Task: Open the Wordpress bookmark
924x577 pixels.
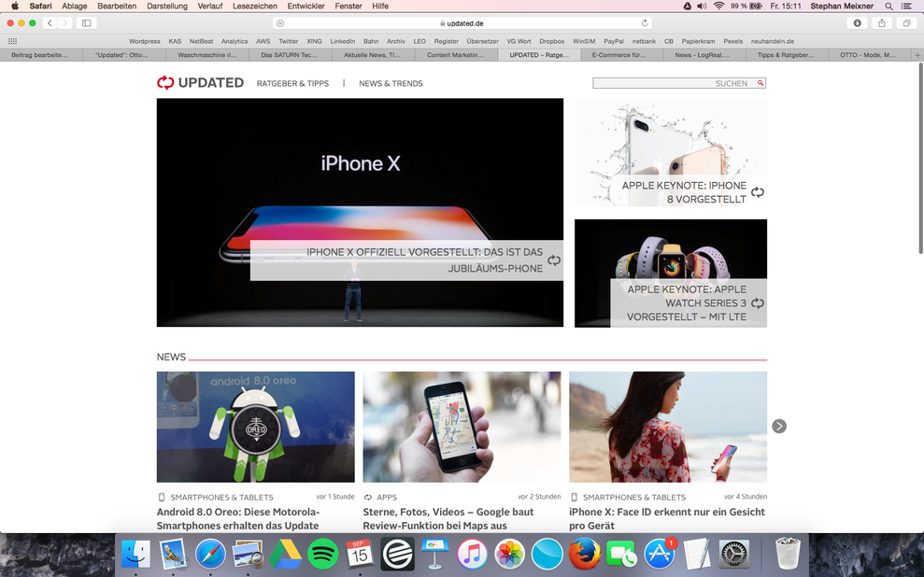Action: click(145, 41)
